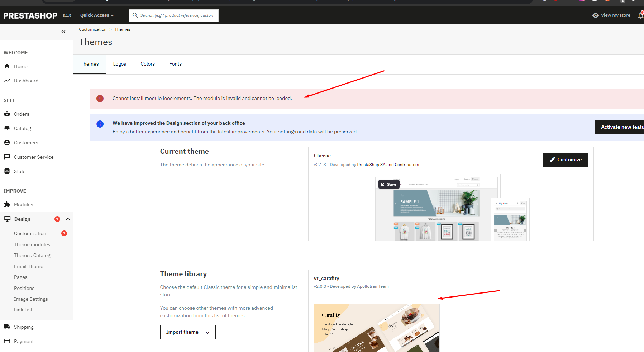Click the red error alert icon
Image resolution: width=644 pixels, height=352 pixels.
tap(100, 99)
